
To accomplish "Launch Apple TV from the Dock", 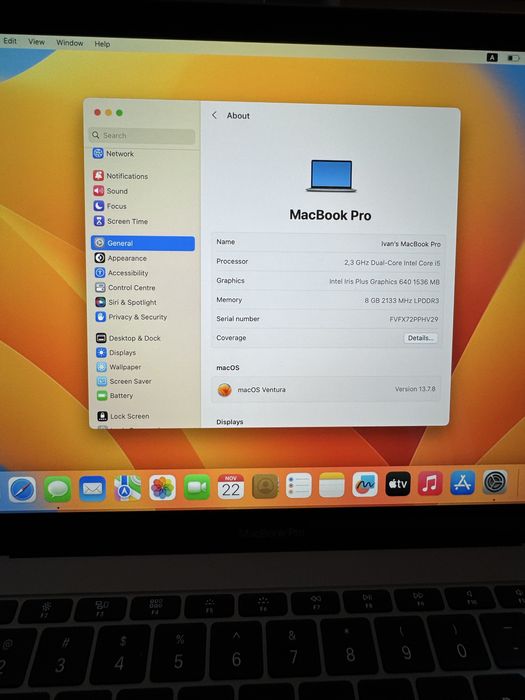I will [x=398, y=484].
